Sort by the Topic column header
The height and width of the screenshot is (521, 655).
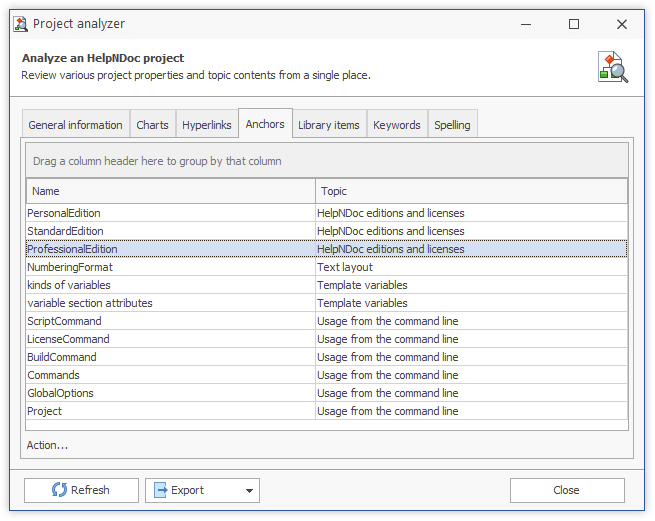pos(471,191)
